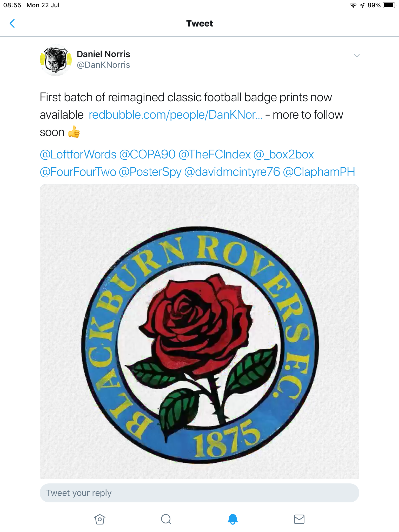Image resolution: width=399 pixels, height=532 pixels.
Task: Open Daniel Norris's profile avatar
Action: point(56,60)
